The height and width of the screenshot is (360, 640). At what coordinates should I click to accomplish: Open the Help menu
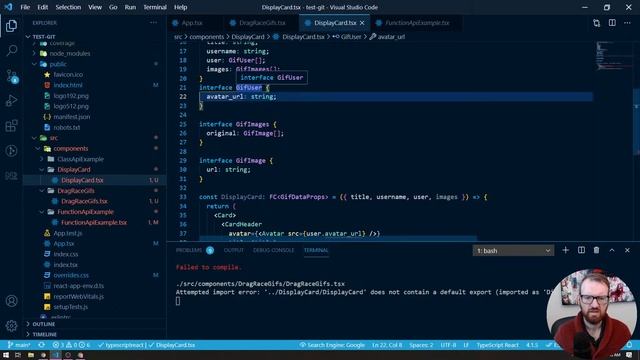180,7
